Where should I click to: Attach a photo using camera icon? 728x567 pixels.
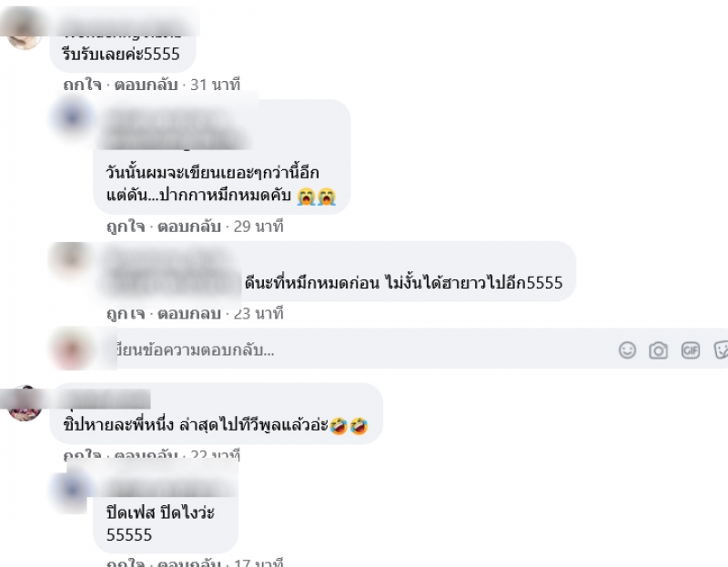[x=658, y=350]
